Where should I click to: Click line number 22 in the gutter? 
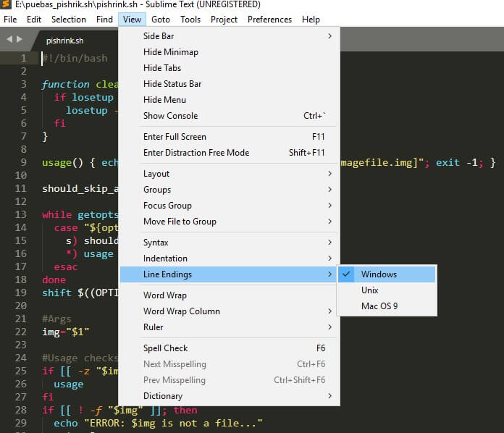click(20, 332)
